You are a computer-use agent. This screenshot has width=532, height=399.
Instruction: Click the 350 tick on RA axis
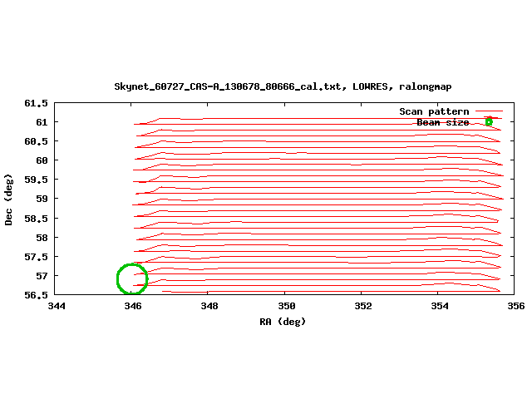(286, 306)
